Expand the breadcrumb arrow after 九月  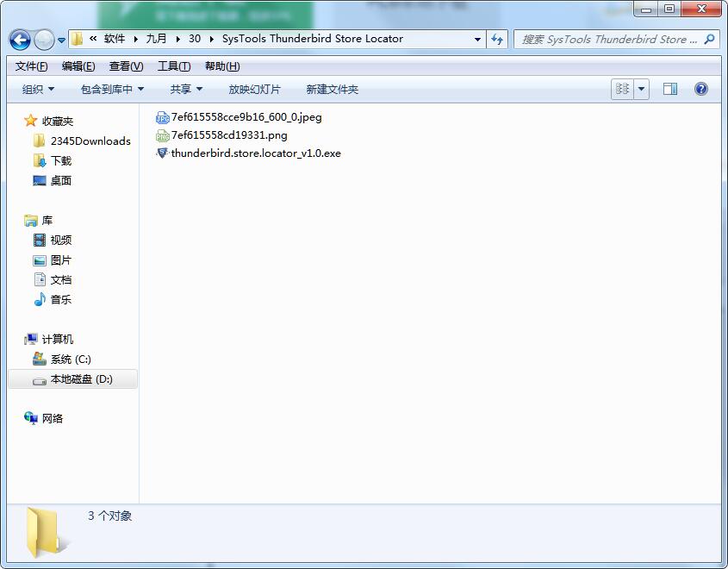[x=177, y=40]
